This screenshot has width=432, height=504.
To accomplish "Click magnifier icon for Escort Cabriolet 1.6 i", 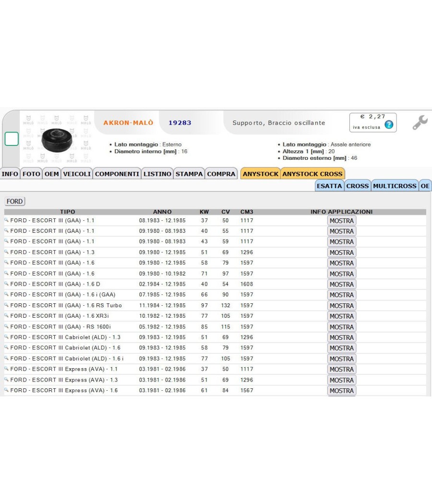I will point(6,358).
